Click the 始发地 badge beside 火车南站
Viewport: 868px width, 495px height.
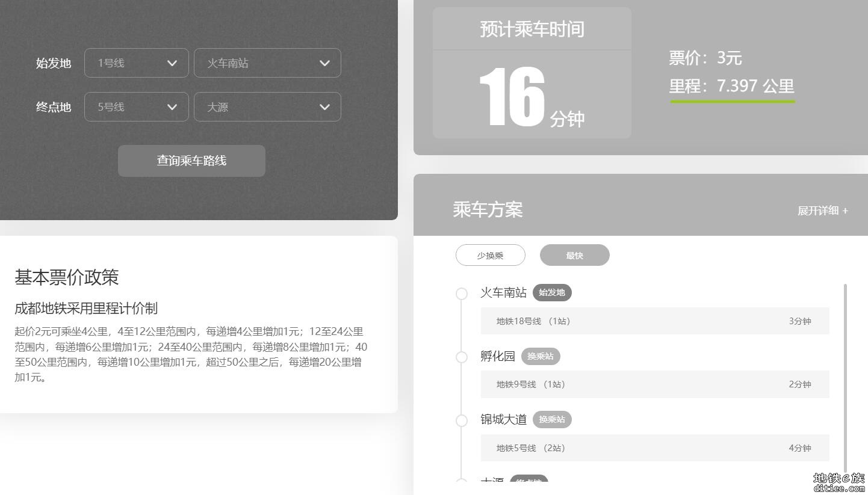[552, 293]
